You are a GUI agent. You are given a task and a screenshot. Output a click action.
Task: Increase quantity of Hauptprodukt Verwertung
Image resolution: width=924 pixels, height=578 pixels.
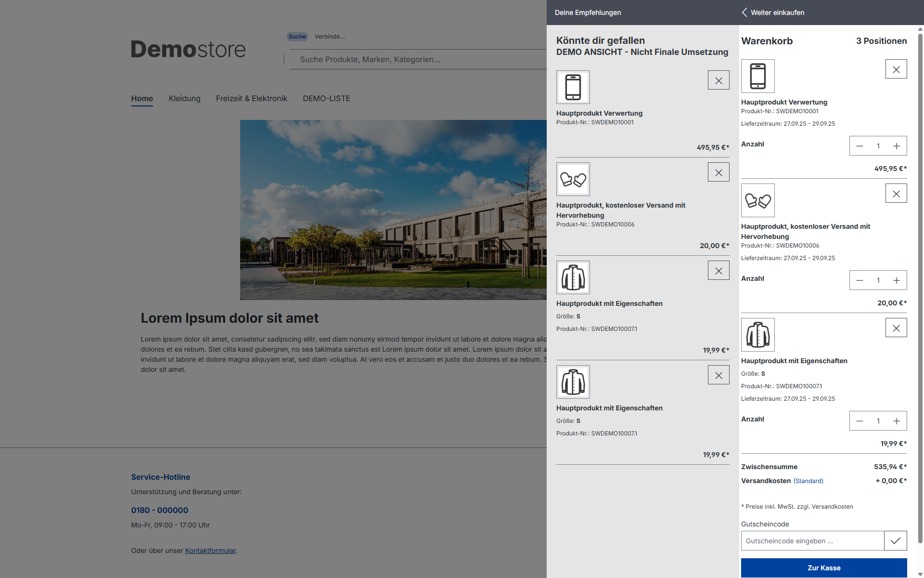tap(896, 146)
